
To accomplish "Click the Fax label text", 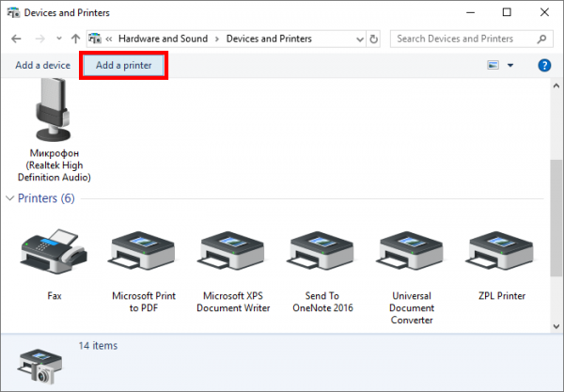I will pyautogui.click(x=55, y=296).
